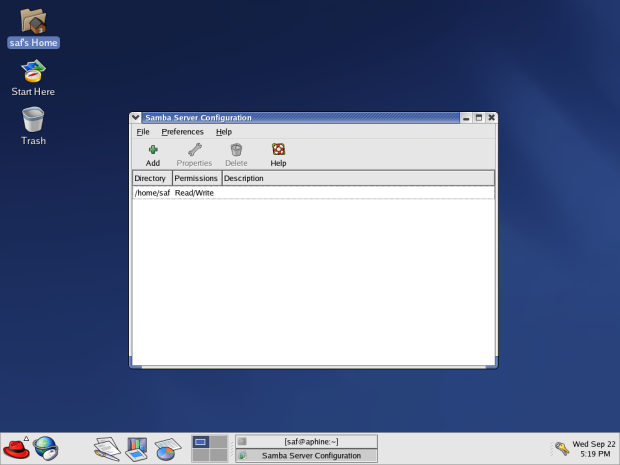Open the Help menu in menu bar
The width and height of the screenshot is (620, 465).
pyautogui.click(x=224, y=132)
